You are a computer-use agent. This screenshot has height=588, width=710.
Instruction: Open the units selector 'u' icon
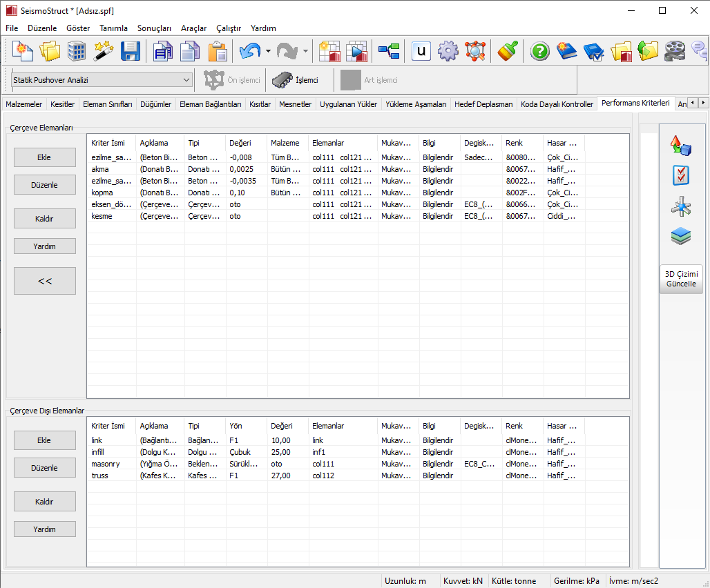(421, 51)
